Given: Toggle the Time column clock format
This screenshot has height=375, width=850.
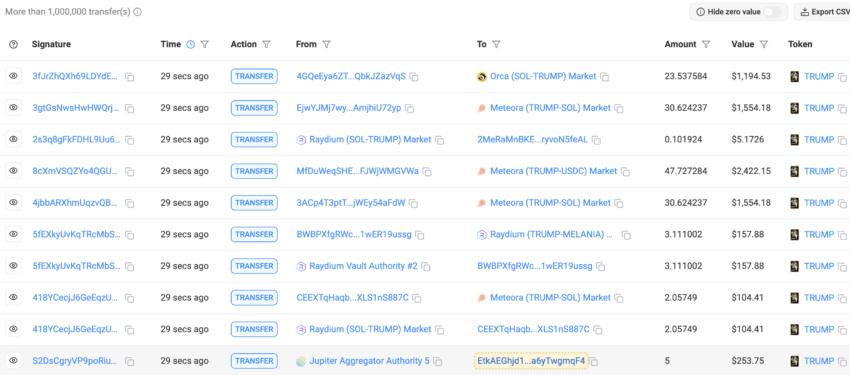Looking at the screenshot, I should [190, 44].
